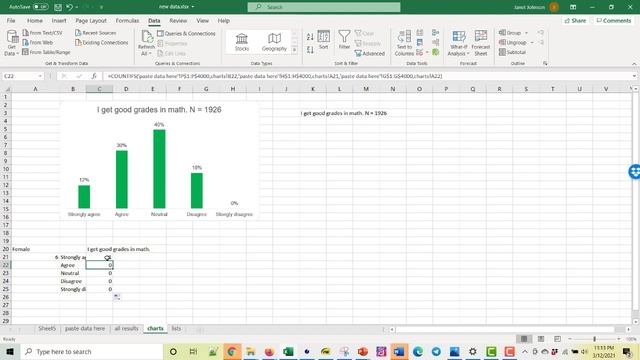640x360 pixels.
Task: Open the Formulas tab
Action: (x=127, y=20)
